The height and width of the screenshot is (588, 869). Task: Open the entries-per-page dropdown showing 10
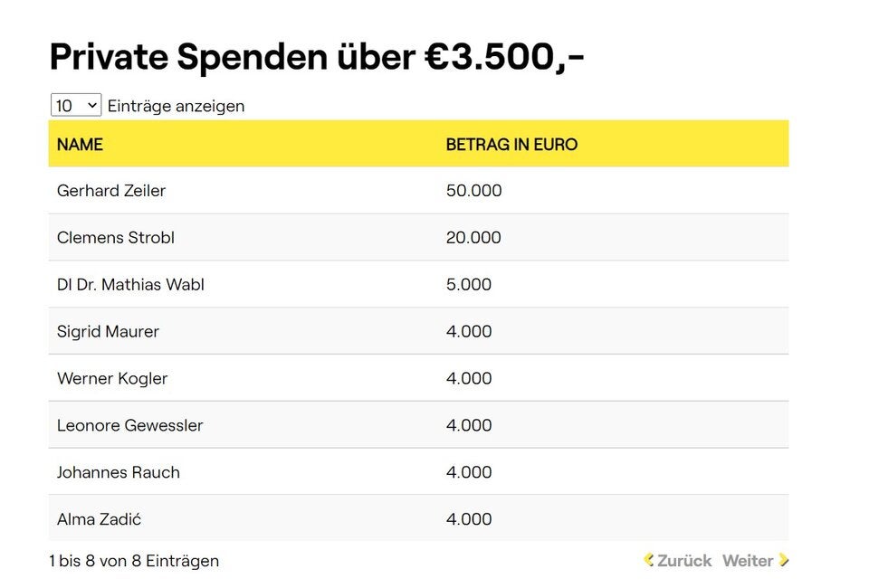[74, 105]
